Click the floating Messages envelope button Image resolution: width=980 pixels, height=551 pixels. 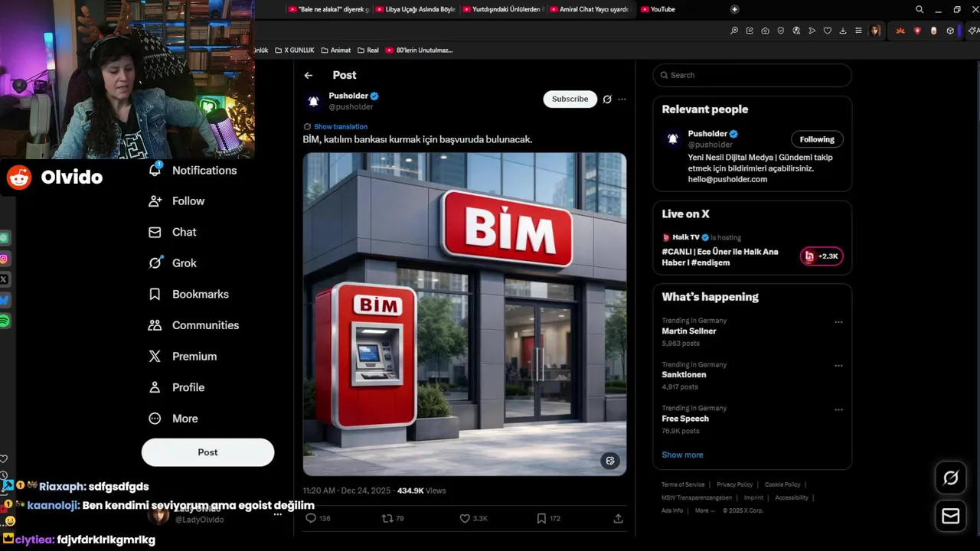(x=951, y=517)
